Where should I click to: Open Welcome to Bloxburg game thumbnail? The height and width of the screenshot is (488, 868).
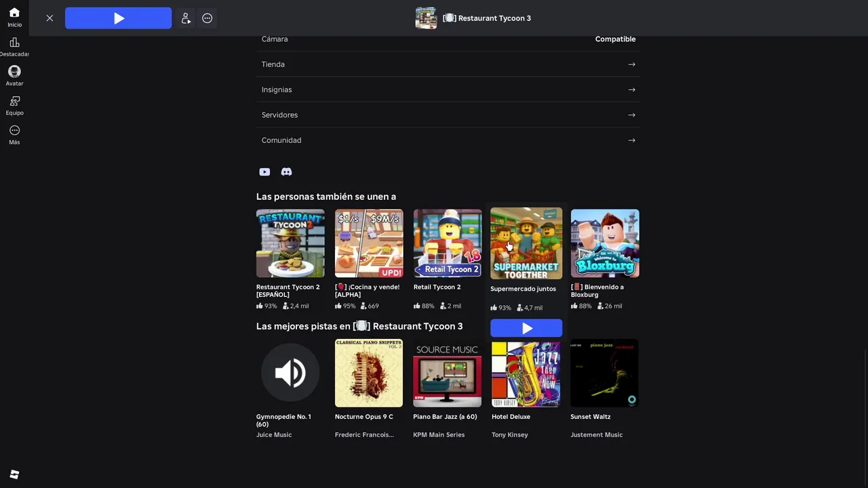tap(605, 243)
